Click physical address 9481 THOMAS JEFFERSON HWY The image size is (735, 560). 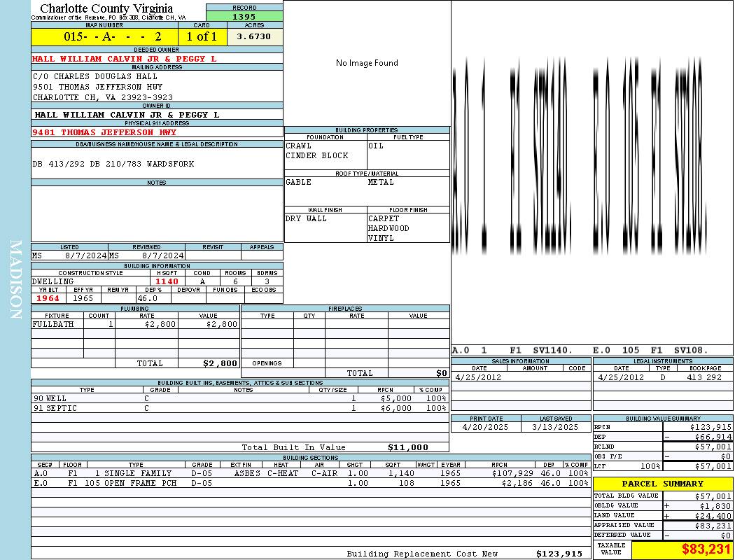click(104, 132)
